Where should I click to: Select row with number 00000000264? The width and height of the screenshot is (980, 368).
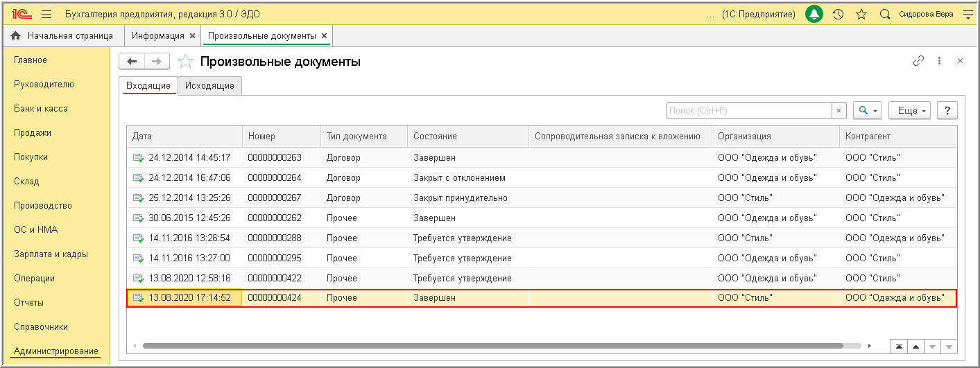tap(542, 178)
